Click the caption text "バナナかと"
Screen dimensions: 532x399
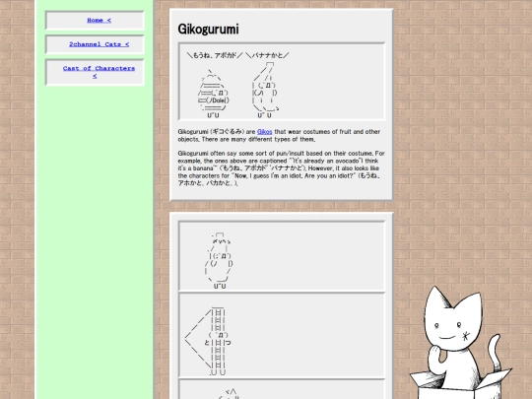[x=267, y=55]
